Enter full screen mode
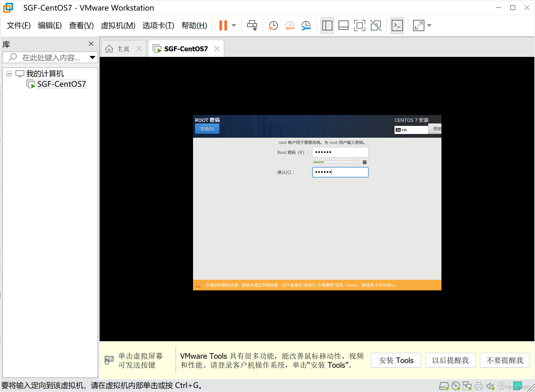 pyautogui.click(x=359, y=25)
